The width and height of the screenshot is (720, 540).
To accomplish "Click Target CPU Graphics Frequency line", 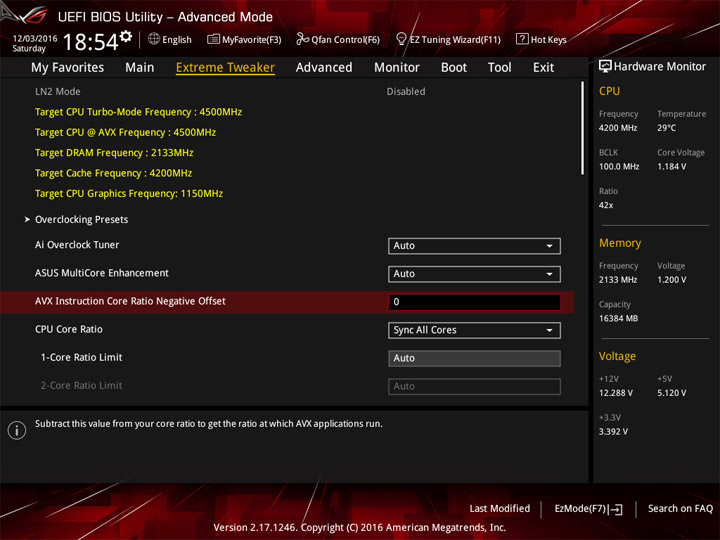I will (x=129, y=193).
